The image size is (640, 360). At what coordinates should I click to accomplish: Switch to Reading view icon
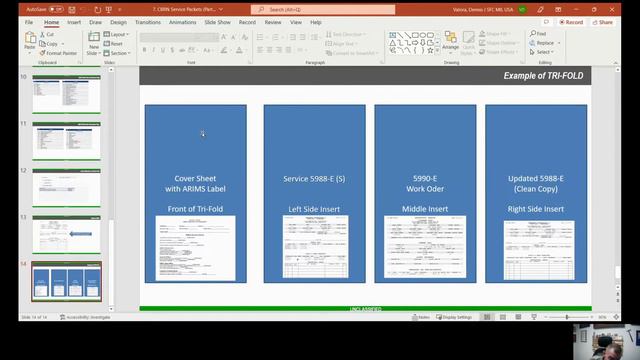pyautogui.click(x=518, y=317)
